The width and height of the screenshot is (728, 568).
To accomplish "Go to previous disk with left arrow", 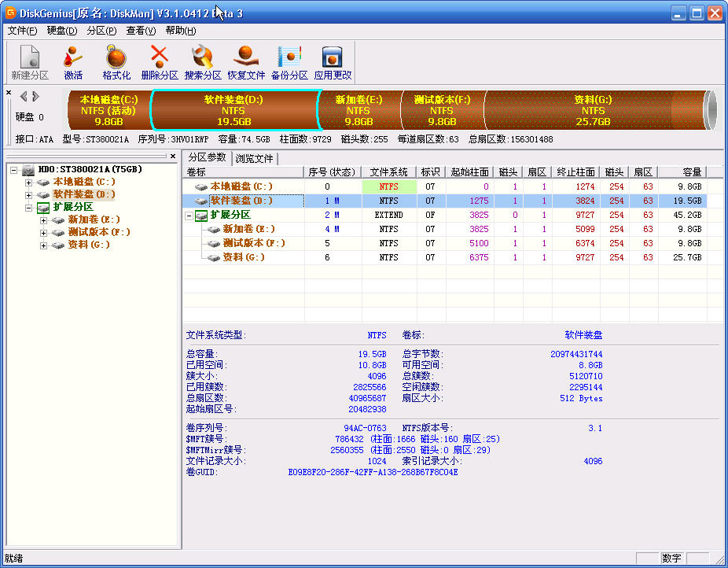I will click(24, 97).
